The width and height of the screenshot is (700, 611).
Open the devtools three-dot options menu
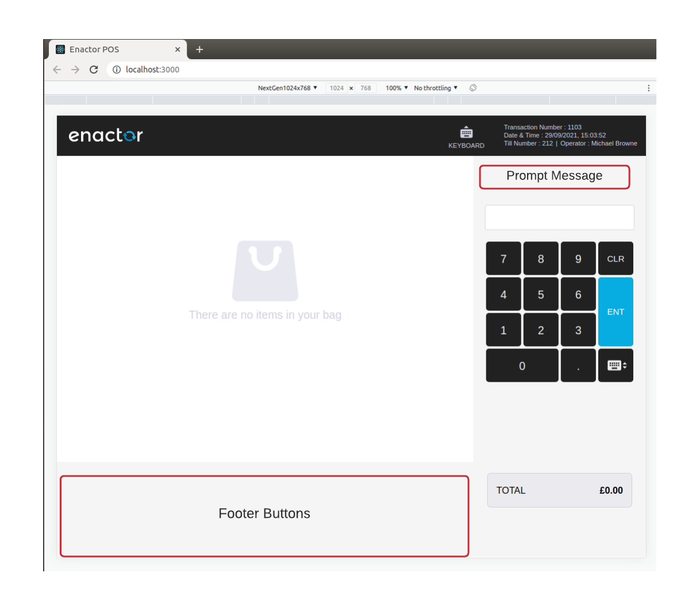coord(649,88)
